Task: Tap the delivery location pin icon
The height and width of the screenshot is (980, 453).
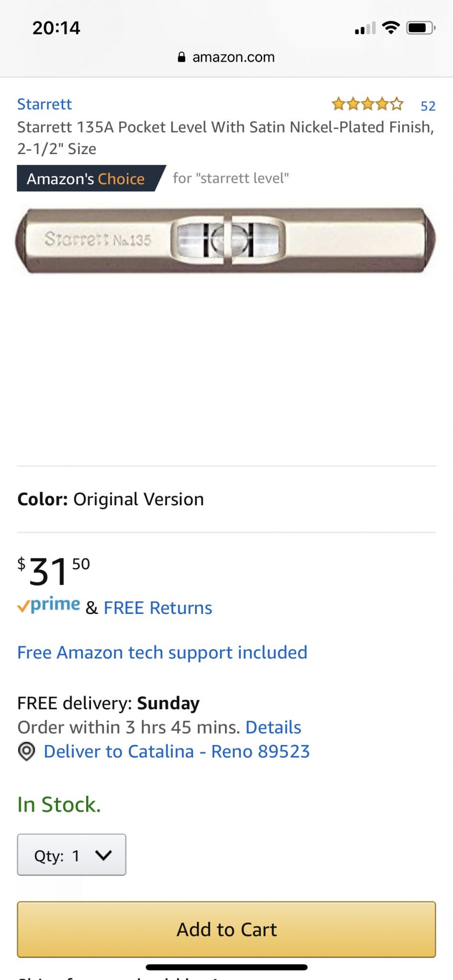Action: point(27,751)
